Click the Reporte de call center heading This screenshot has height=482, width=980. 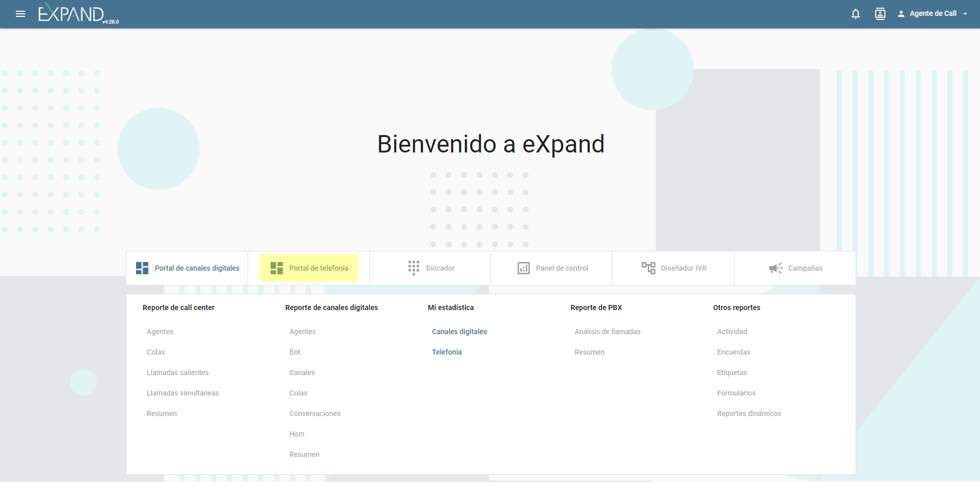tap(179, 308)
